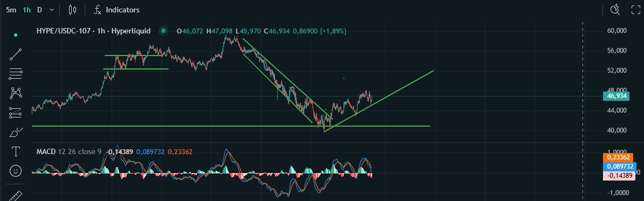The image size is (644, 201).
Task: Select the forecasting and measurement tool
Action: (x=16, y=113)
